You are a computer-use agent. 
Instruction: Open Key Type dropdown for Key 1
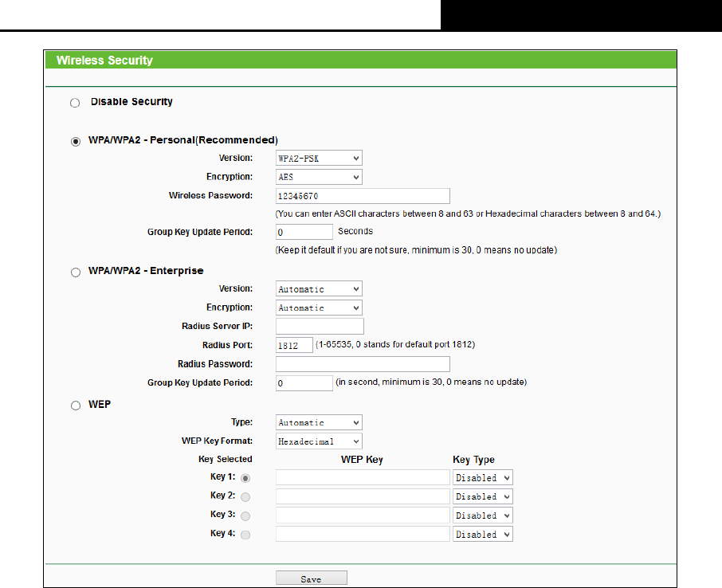click(482, 478)
